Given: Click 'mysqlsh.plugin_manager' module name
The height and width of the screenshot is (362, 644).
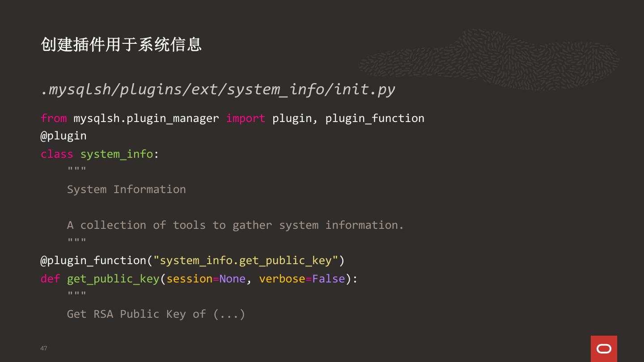Looking at the screenshot, I should tap(146, 118).
